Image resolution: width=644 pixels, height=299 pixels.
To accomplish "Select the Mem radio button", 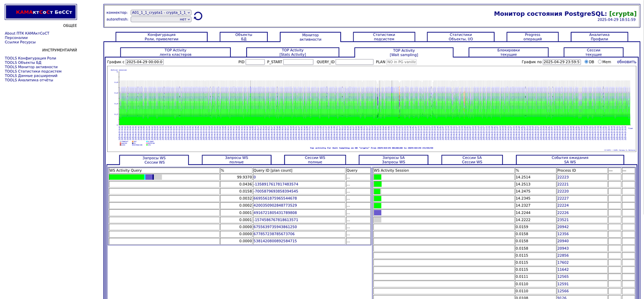I will click(599, 62).
